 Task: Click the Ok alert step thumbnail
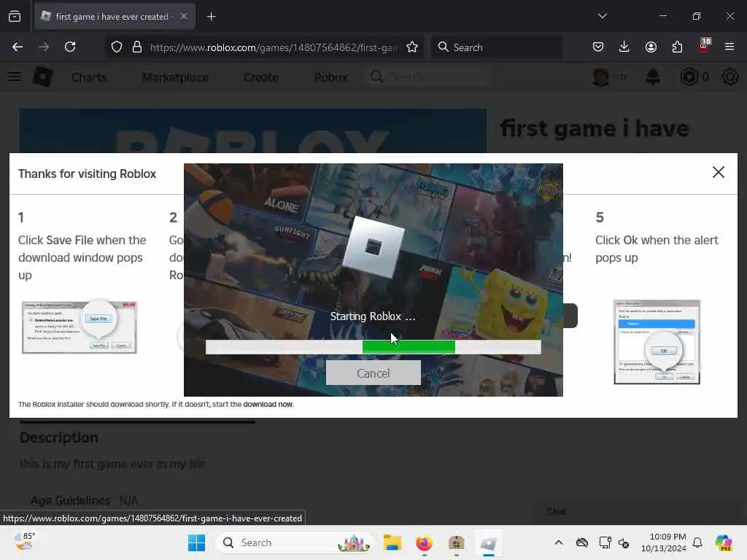coord(657,341)
